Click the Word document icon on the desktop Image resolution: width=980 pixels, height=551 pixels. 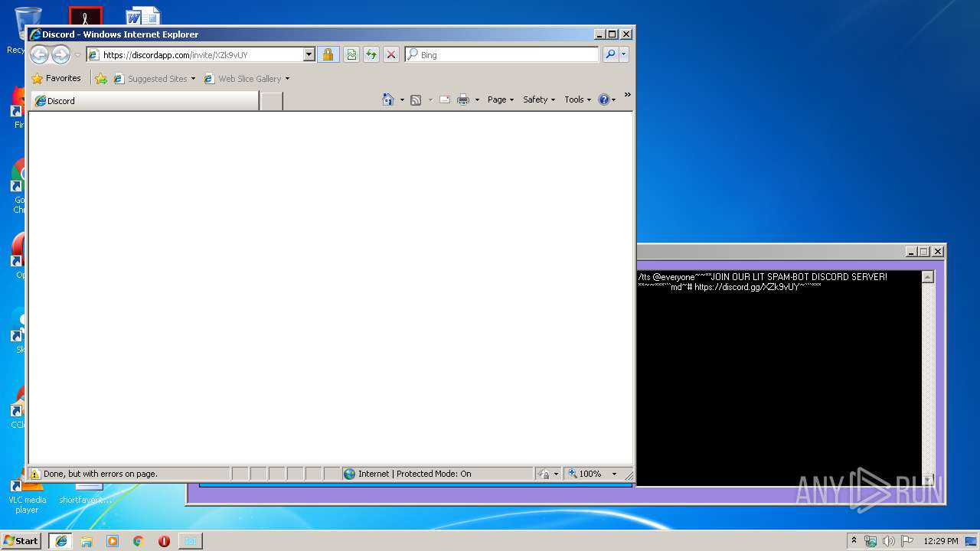(143, 15)
